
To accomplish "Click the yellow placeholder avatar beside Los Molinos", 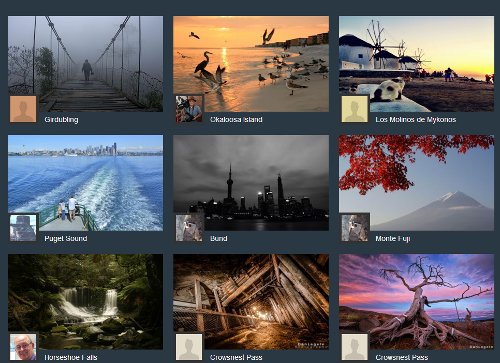I will [355, 109].
